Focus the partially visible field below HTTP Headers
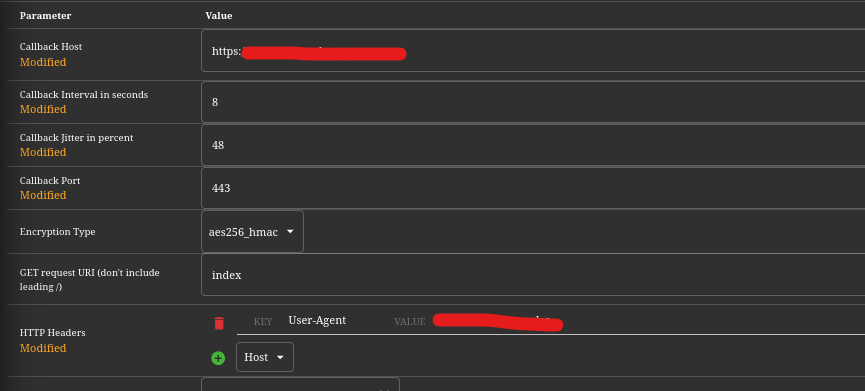This screenshot has width=865, height=391. pyautogui.click(x=300, y=384)
